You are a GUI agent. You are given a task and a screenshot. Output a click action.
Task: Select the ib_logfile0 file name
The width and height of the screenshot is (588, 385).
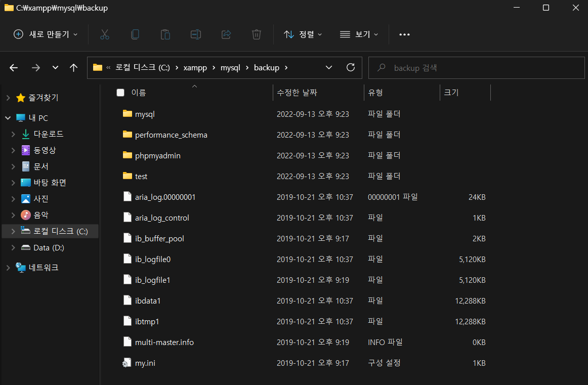click(153, 260)
